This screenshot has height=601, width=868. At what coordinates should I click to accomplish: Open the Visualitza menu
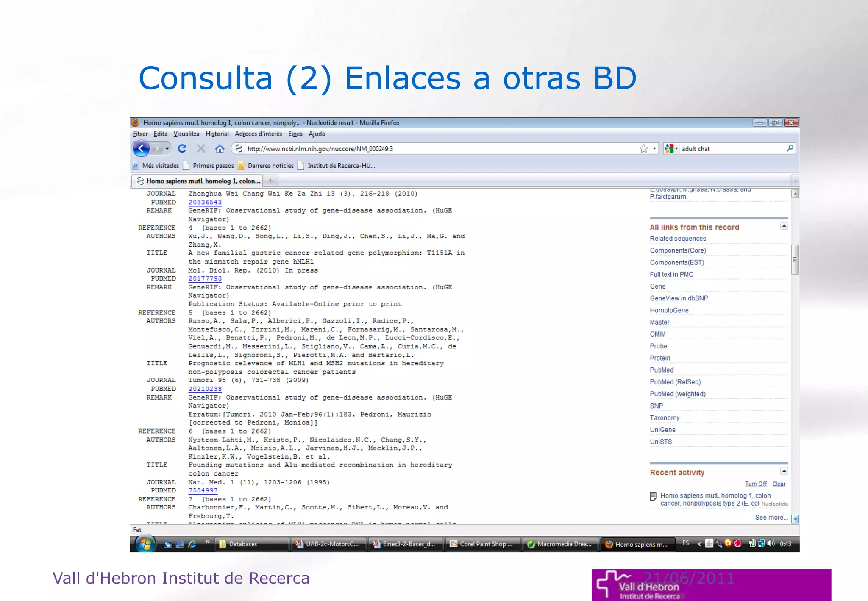click(186, 134)
